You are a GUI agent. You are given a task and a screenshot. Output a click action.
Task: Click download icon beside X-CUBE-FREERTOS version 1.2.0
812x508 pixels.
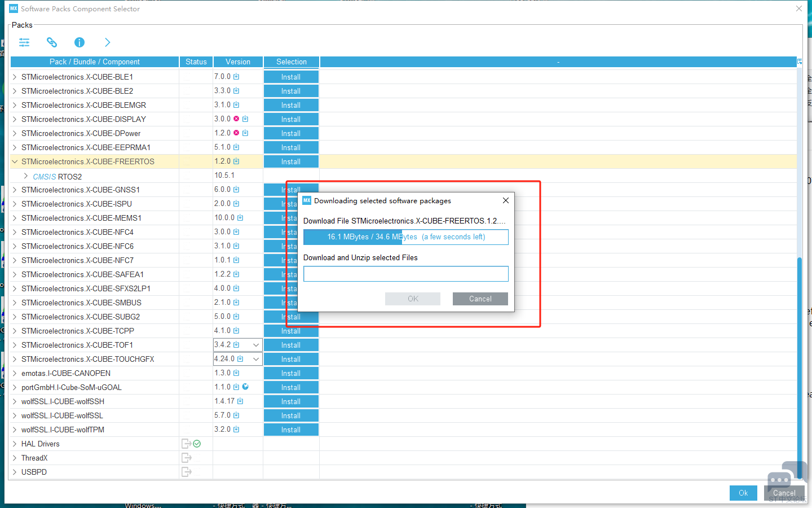point(236,161)
